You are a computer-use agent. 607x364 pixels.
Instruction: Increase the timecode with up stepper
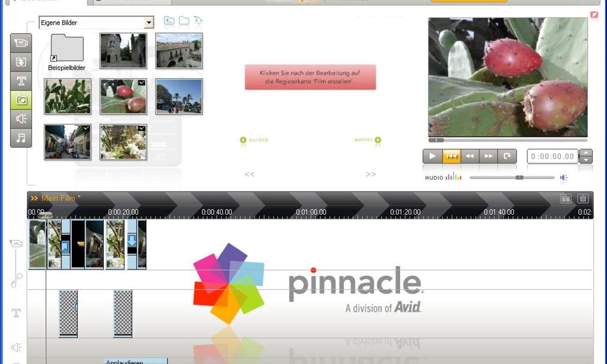585,153
